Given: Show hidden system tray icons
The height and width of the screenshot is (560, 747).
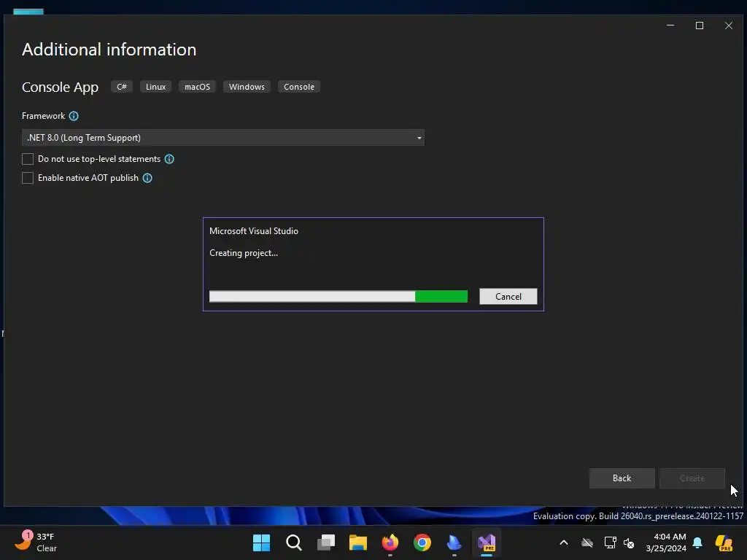Looking at the screenshot, I should pos(564,542).
